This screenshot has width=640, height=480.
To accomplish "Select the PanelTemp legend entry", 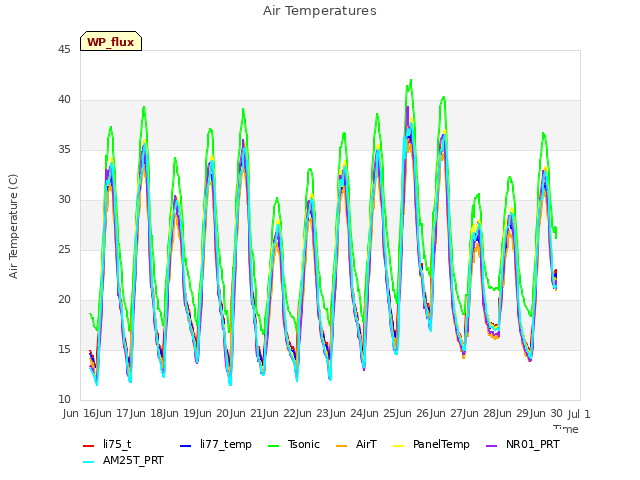I will point(431,444).
